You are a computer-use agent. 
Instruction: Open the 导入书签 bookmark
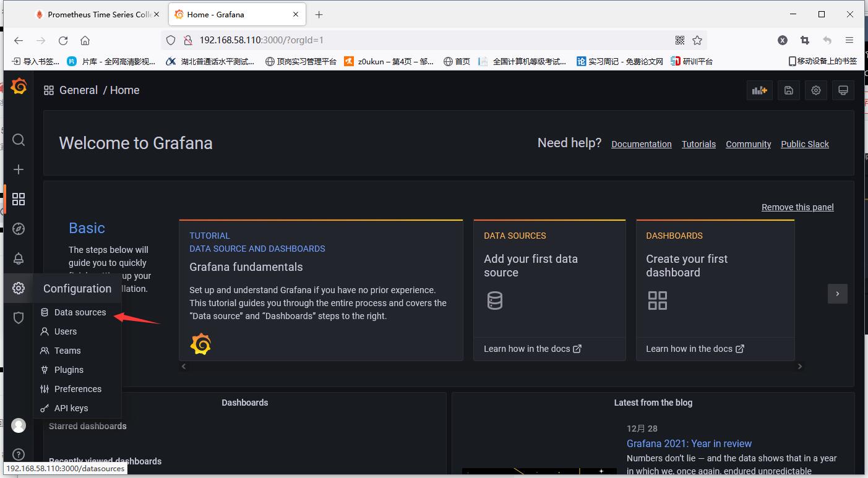tap(36, 61)
